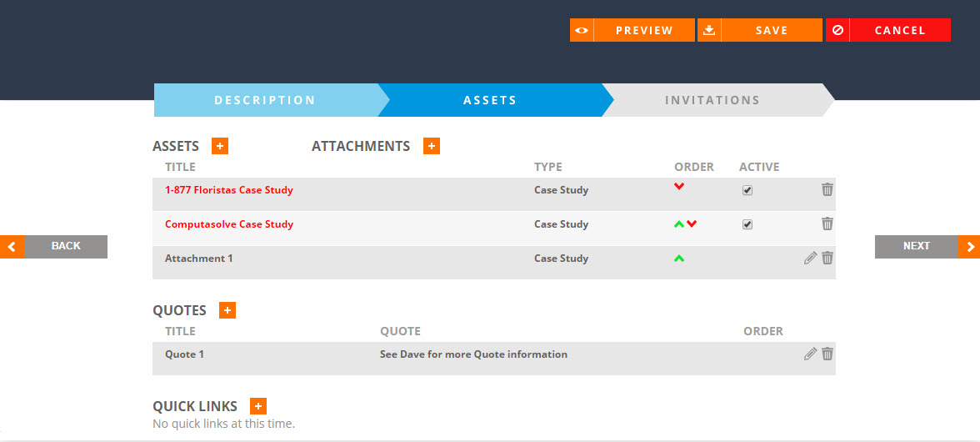Screen dimensions: 980x442
Task: Delete the 1-877 Floristas Case Study row
Action: coord(827,189)
